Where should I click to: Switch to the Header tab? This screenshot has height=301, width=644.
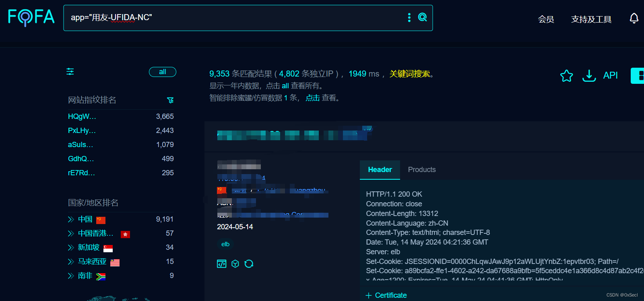(380, 170)
